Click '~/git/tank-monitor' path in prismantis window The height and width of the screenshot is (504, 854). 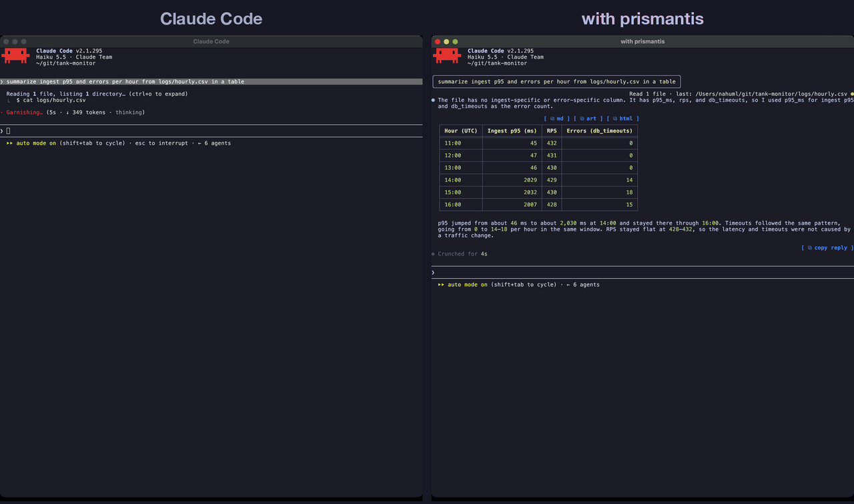[x=497, y=63]
